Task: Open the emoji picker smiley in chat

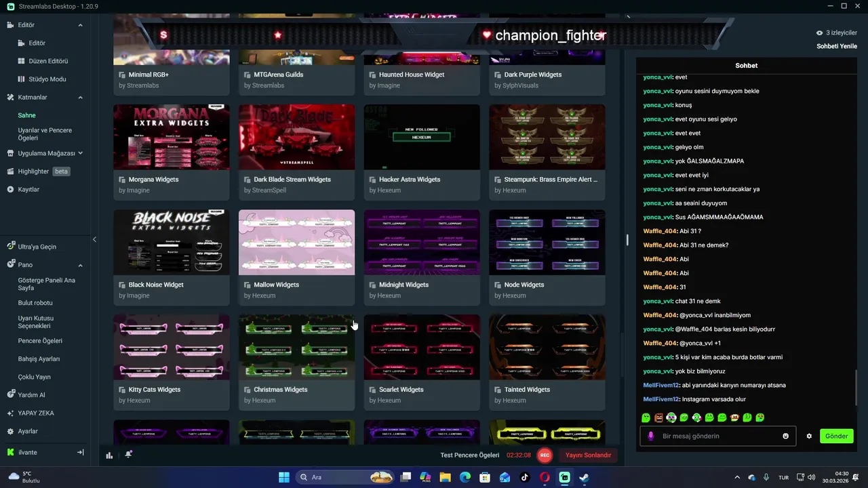Action: tap(786, 436)
